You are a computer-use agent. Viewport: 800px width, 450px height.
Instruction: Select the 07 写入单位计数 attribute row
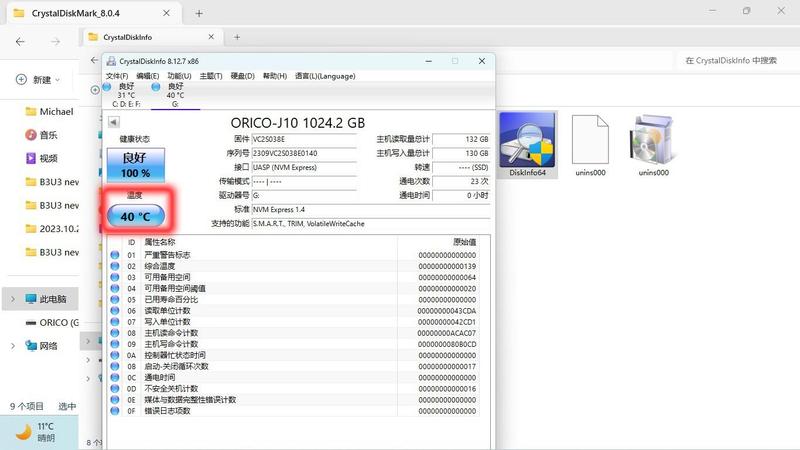click(x=293, y=322)
